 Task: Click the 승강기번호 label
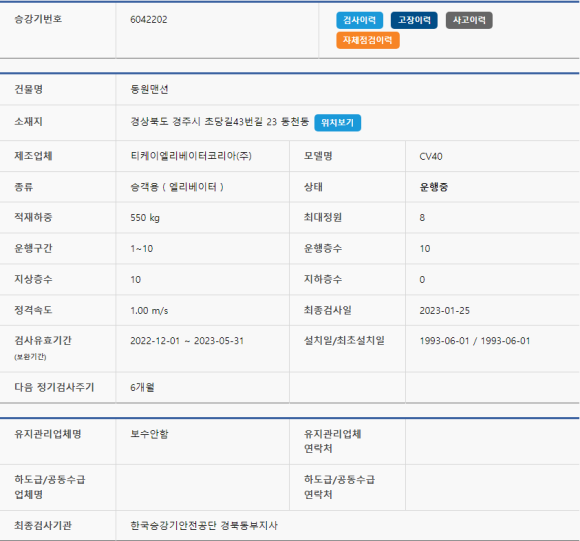(x=38, y=19)
